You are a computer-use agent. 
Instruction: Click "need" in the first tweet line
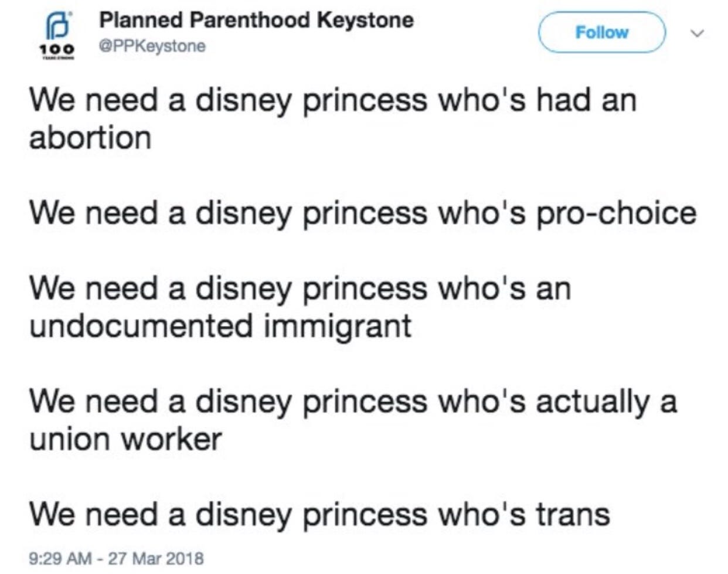coord(122,101)
